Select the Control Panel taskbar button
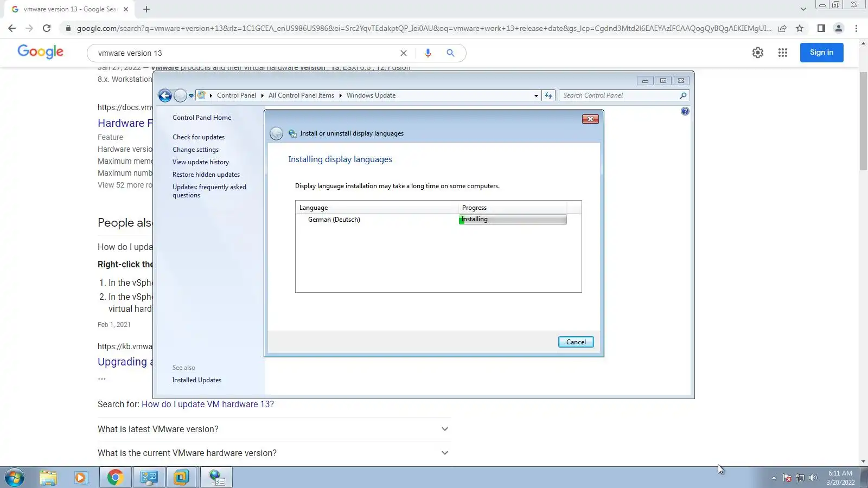The width and height of the screenshot is (868, 488). coord(149,478)
